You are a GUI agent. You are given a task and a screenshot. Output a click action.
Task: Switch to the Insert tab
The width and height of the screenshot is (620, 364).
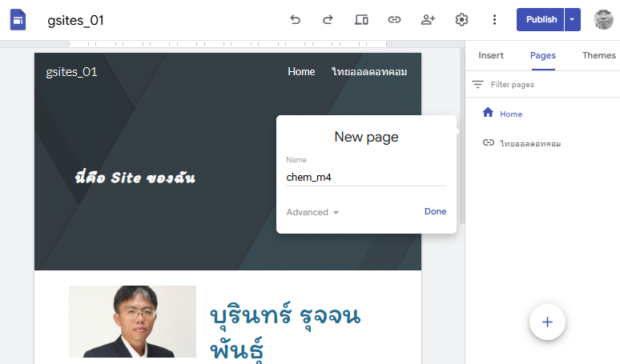[x=491, y=55]
